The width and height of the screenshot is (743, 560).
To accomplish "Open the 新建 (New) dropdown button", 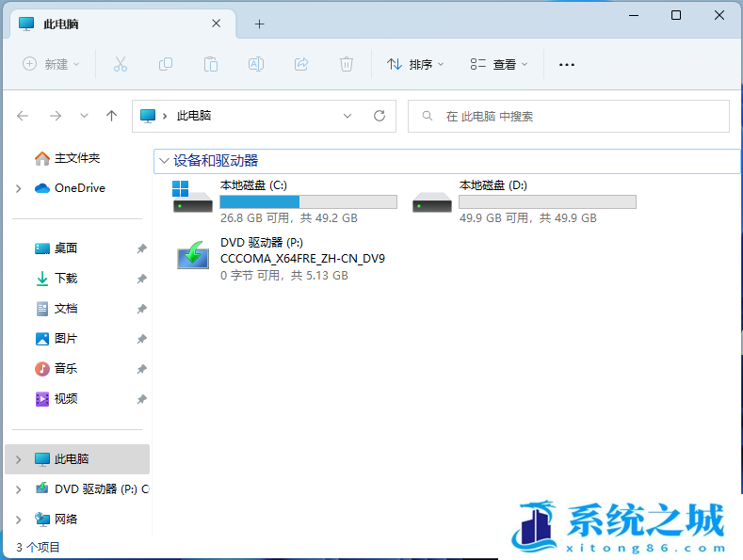I will [51, 64].
